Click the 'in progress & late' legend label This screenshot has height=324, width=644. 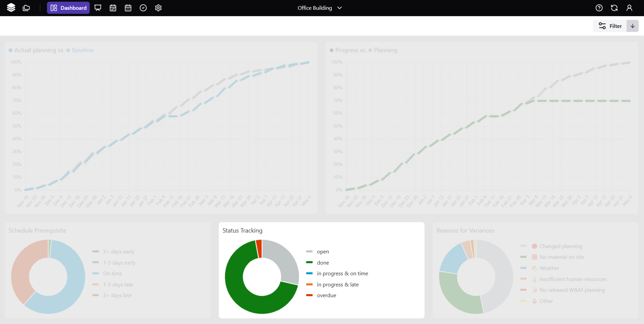click(x=337, y=284)
